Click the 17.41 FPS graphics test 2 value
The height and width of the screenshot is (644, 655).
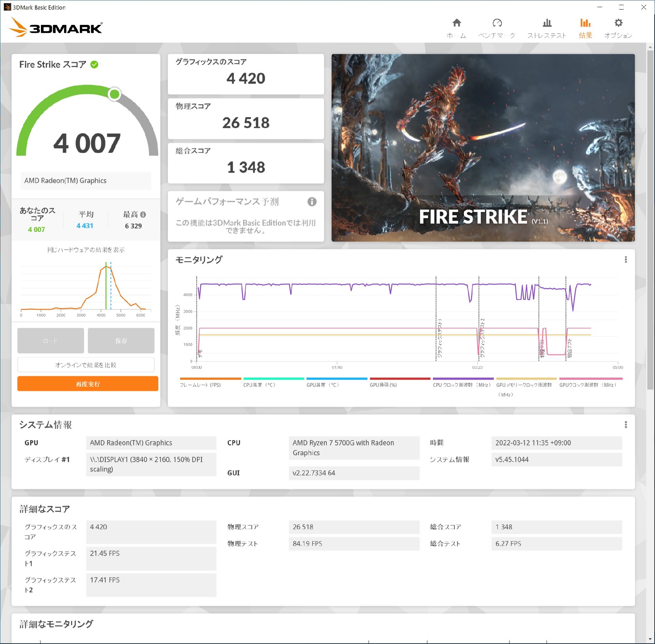click(x=151, y=585)
